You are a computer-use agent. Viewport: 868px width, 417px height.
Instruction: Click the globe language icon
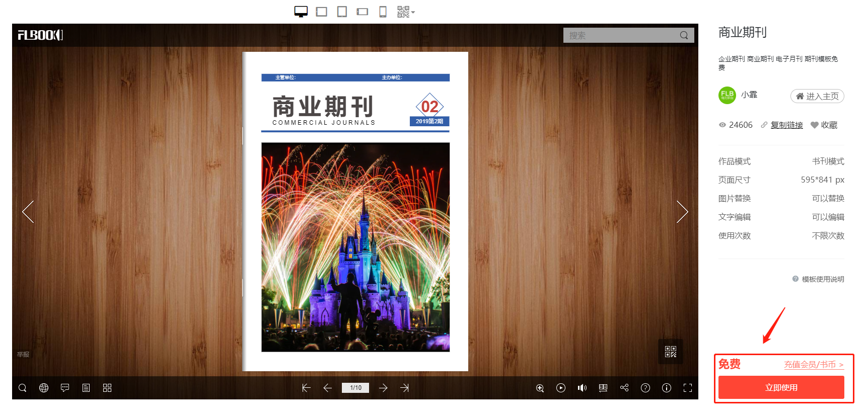click(44, 388)
